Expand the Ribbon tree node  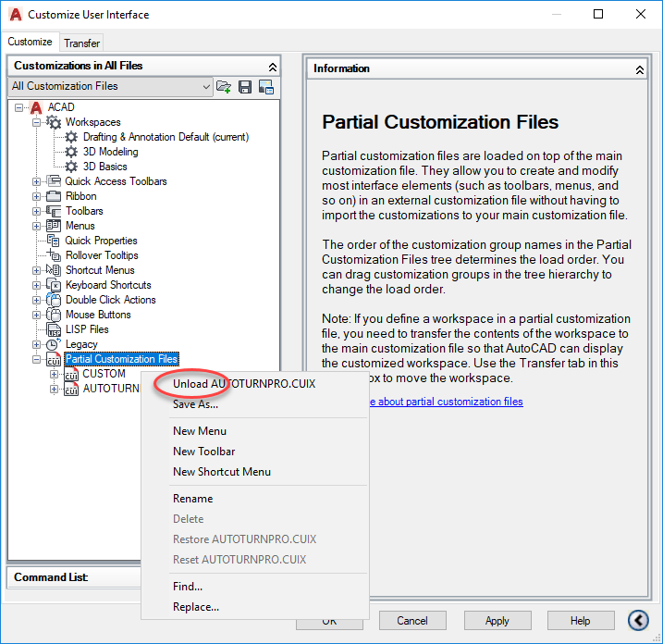click(x=36, y=197)
